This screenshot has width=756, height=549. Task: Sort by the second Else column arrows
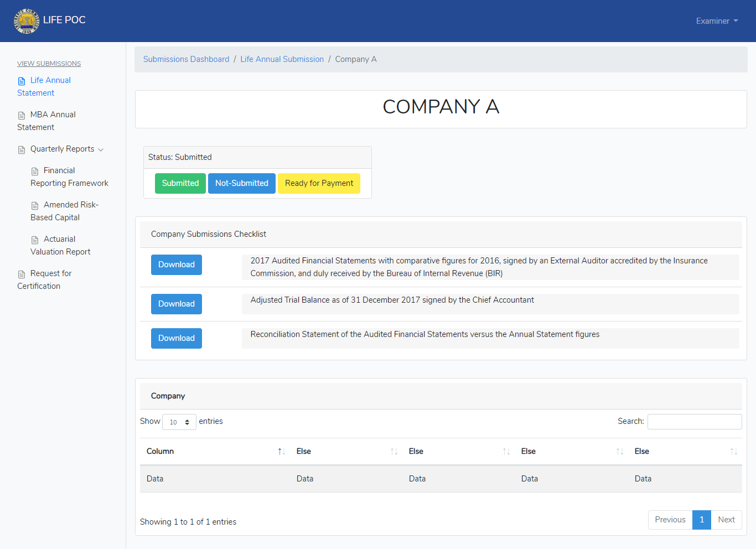click(x=506, y=452)
